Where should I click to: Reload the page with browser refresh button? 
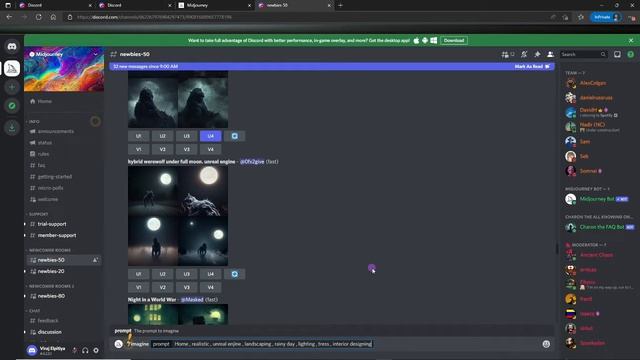[39, 17]
